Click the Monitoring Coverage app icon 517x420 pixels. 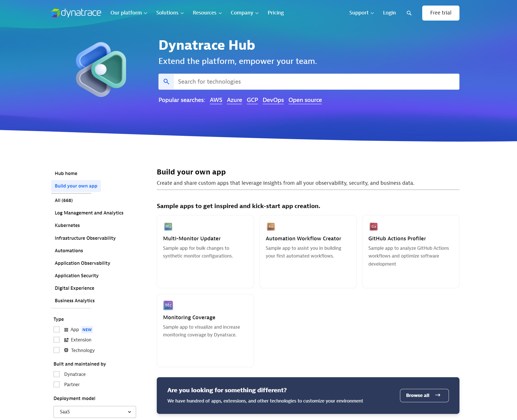tap(168, 305)
